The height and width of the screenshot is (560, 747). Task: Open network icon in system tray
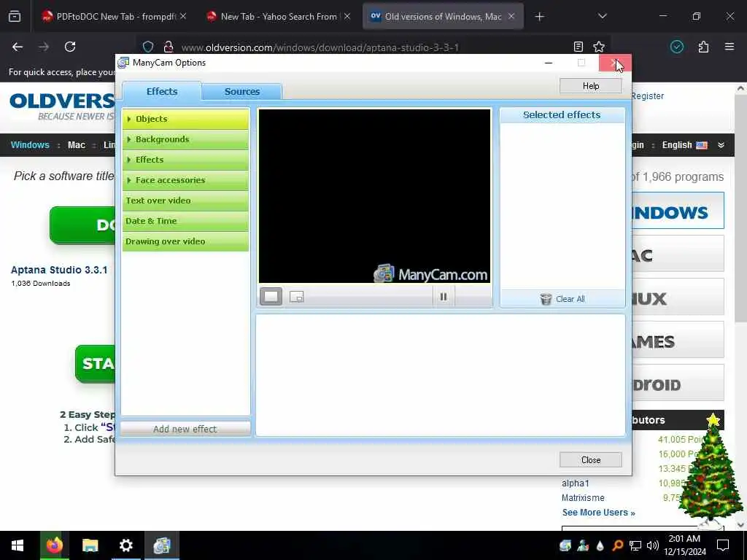tap(635, 545)
